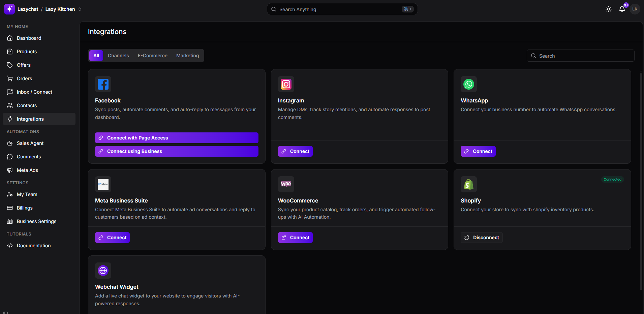The height and width of the screenshot is (314, 644).
Task: Disconnect the Shopify integration
Action: [482, 238]
